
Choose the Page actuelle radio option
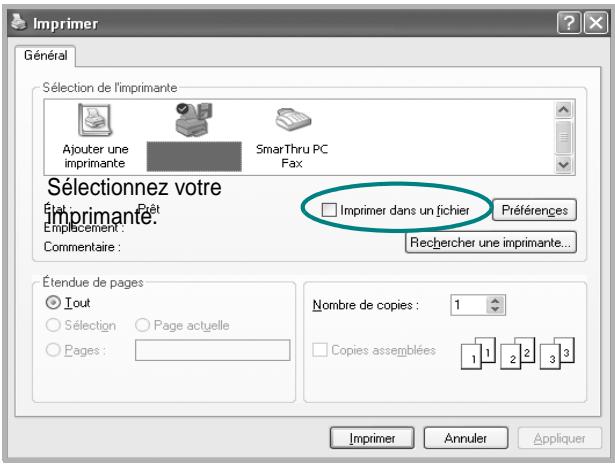click(142, 325)
